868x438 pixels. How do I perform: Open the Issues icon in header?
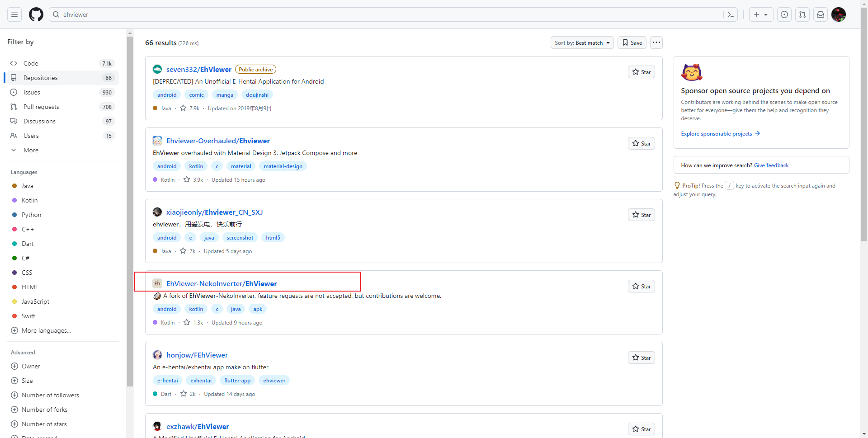tap(784, 14)
